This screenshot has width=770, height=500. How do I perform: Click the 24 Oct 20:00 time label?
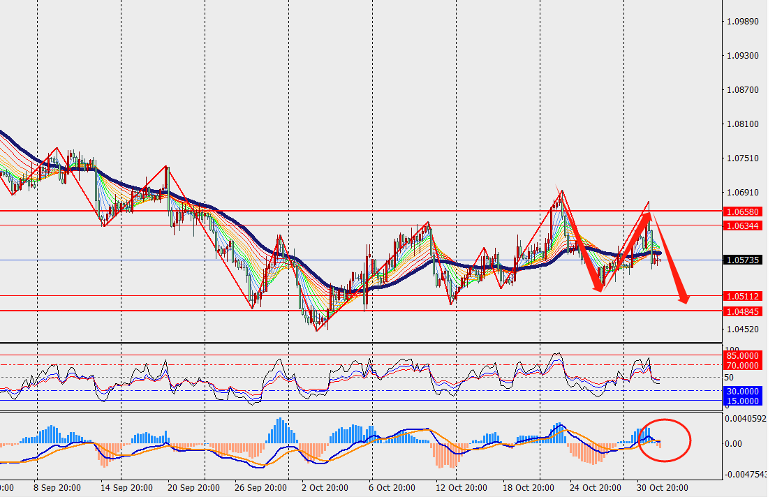coord(595,488)
